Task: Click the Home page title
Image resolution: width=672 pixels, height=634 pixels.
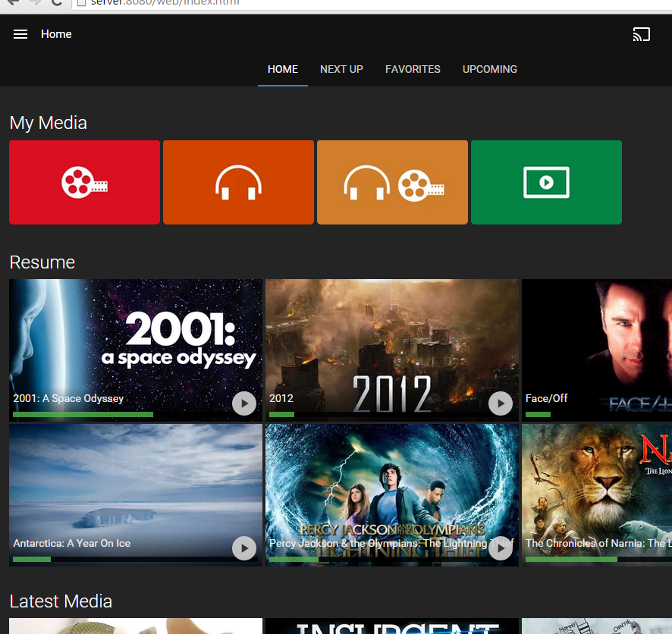Action: coord(56,34)
